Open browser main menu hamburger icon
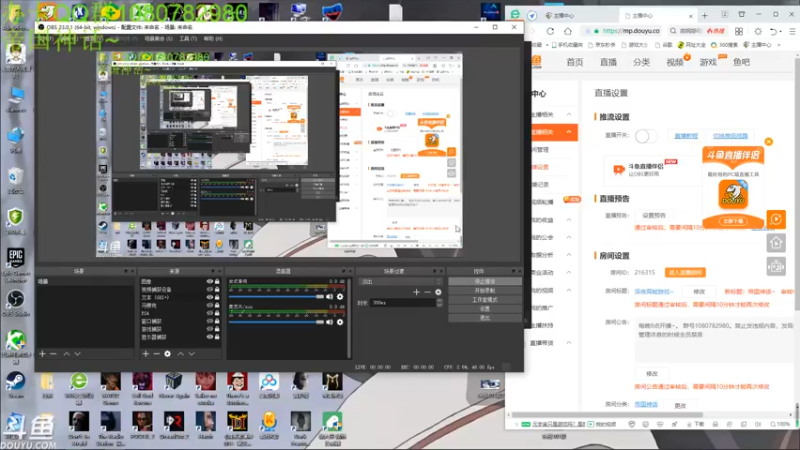800x450 pixels. (x=792, y=31)
